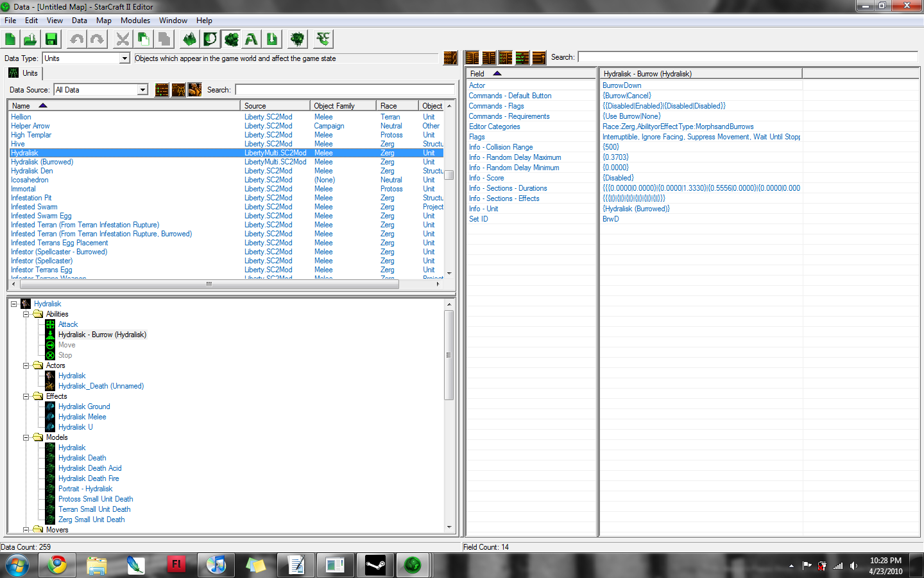924x578 pixels.
Task: Sort by the Object Family column header
Action: click(x=343, y=106)
